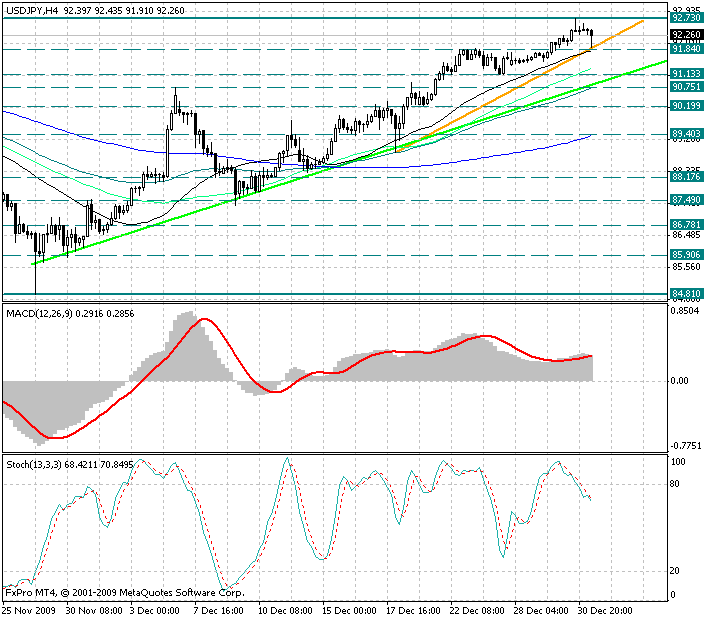Click the Stochastic 20 scale value
705x618 pixels.
coord(674,571)
